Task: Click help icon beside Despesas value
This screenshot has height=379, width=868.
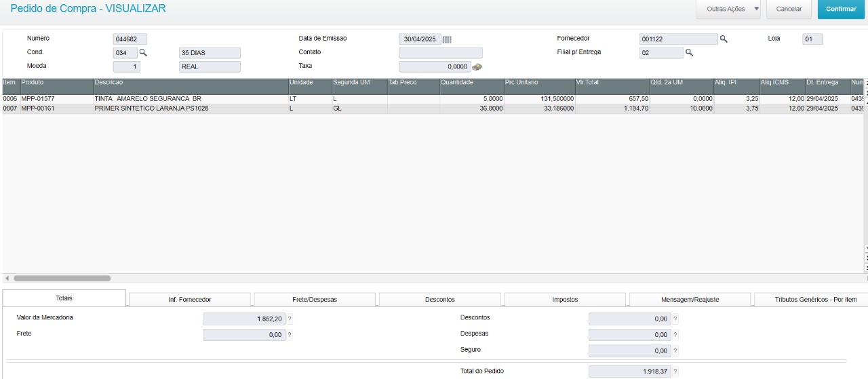Action: (x=675, y=334)
